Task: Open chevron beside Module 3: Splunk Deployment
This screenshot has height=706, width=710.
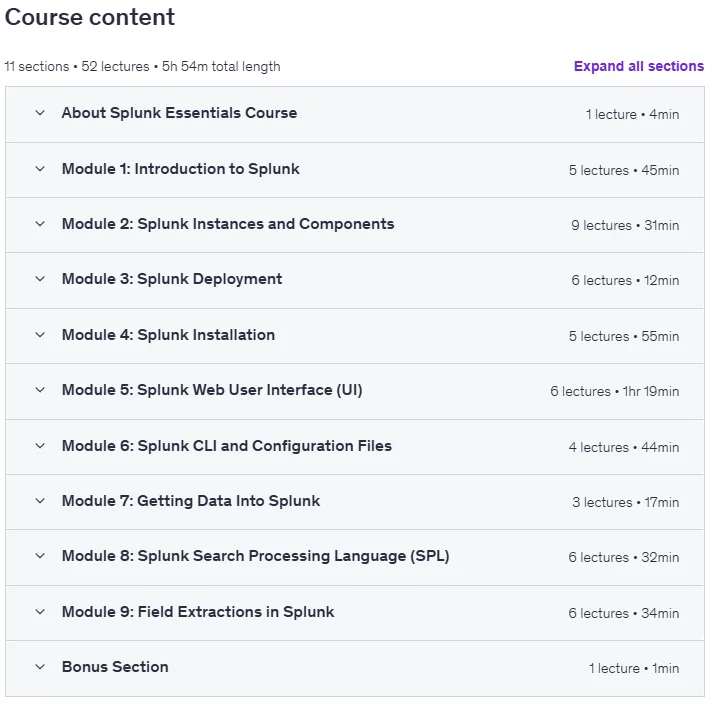Action: (x=40, y=279)
